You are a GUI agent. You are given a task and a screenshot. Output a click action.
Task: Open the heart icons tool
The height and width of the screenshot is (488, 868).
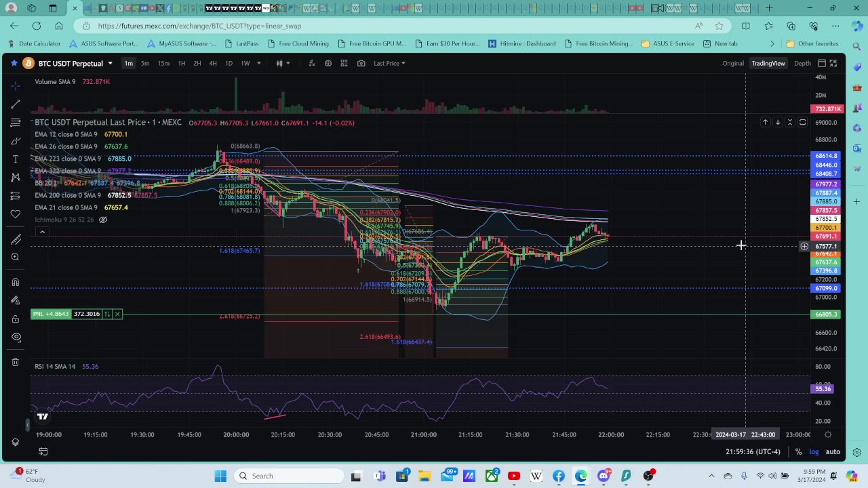click(x=16, y=214)
